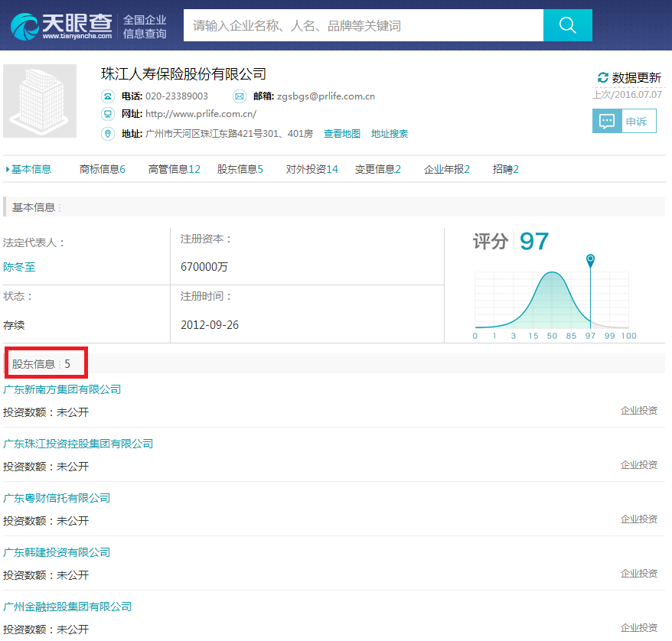
Task: Click the data update refresh icon
Action: point(602,77)
